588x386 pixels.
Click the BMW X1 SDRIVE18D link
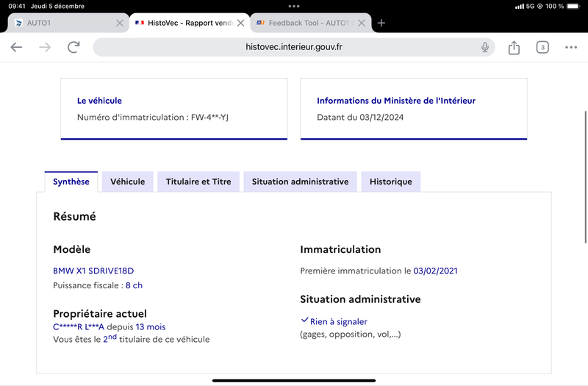[93, 271]
